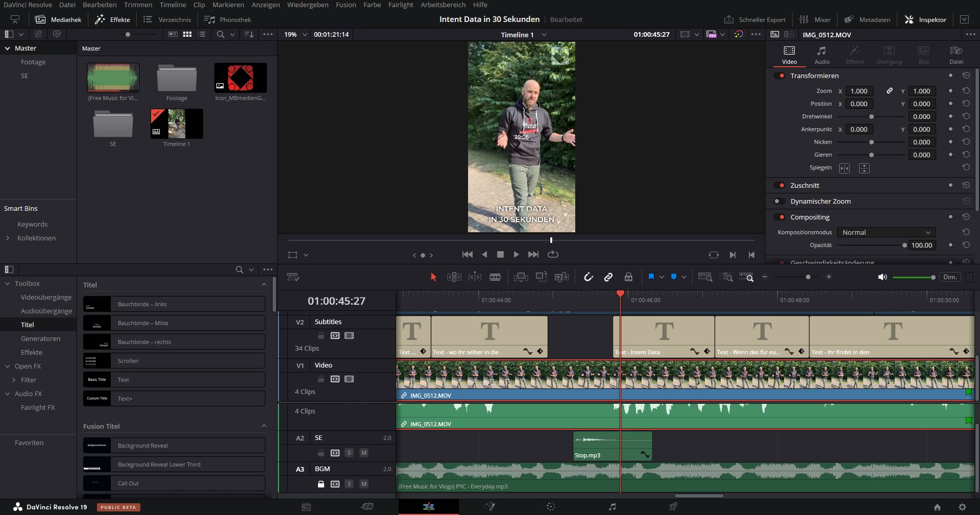Open project settings gear icon
Image resolution: width=980 pixels, height=515 pixels.
pos(962,507)
